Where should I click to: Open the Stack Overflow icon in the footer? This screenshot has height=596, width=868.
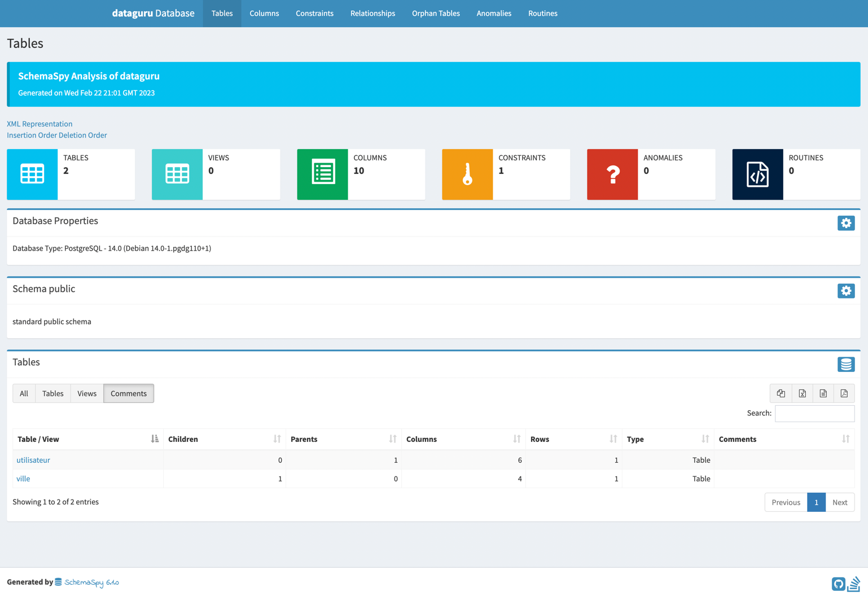pos(854,584)
